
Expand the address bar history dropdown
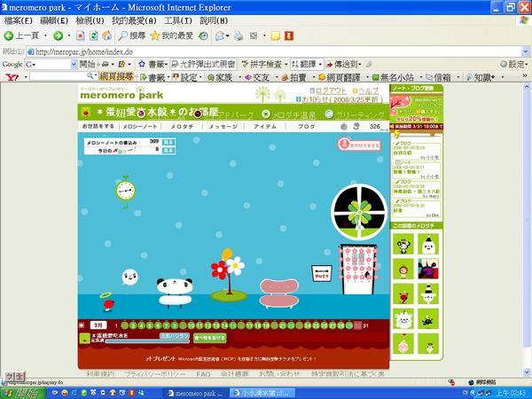(x=525, y=52)
